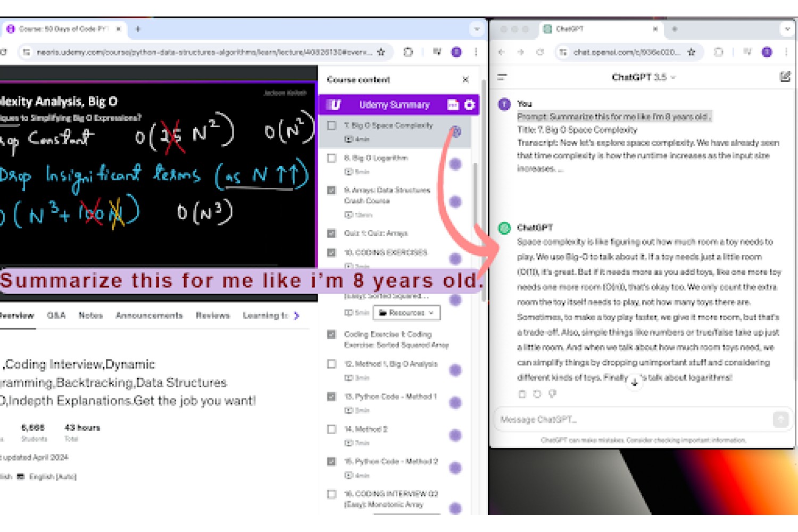Open ChatGPT 3.5 model selector
The image size is (798, 532).
point(644,77)
